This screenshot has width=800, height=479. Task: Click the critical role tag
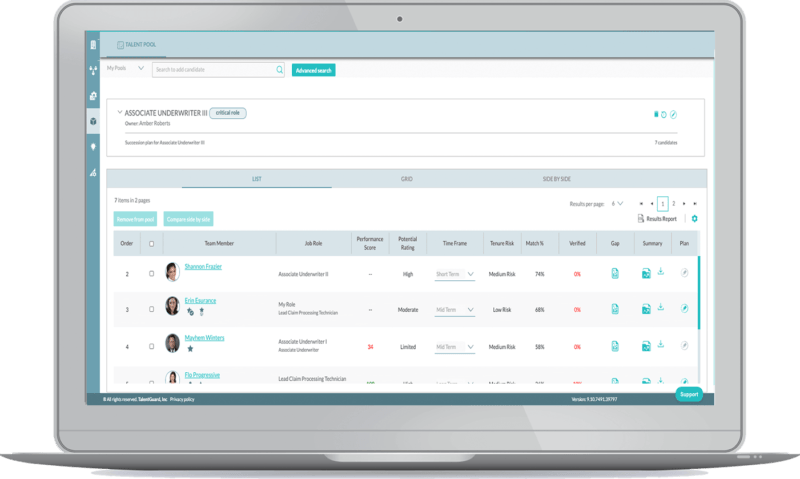click(x=228, y=113)
